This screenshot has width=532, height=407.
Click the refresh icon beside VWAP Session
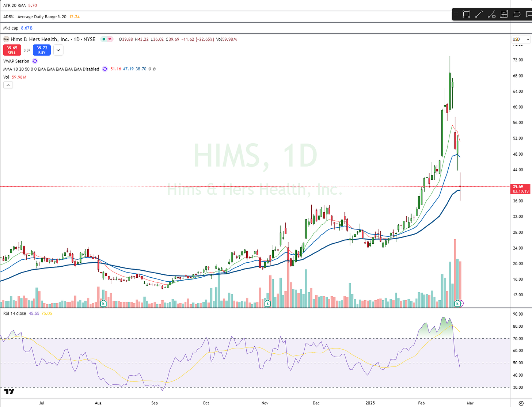click(35, 61)
